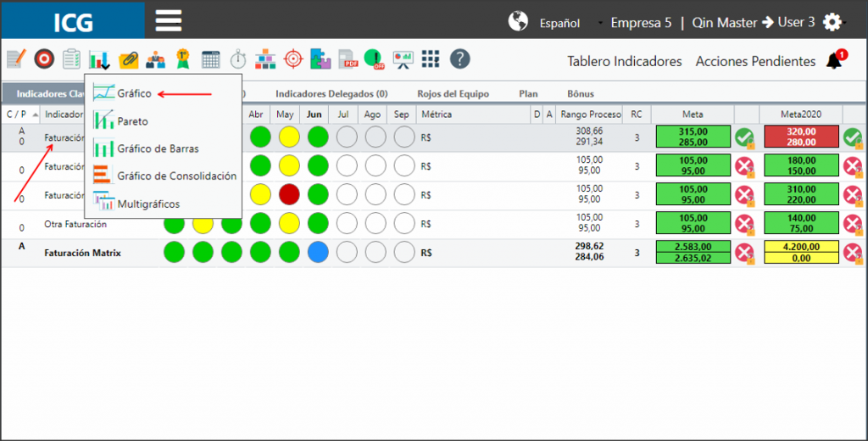Click green Meta cell 2.583,00 / 2.635,02
This screenshot has width=868, height=441.
pyautogui.click(x=693, y=252)
